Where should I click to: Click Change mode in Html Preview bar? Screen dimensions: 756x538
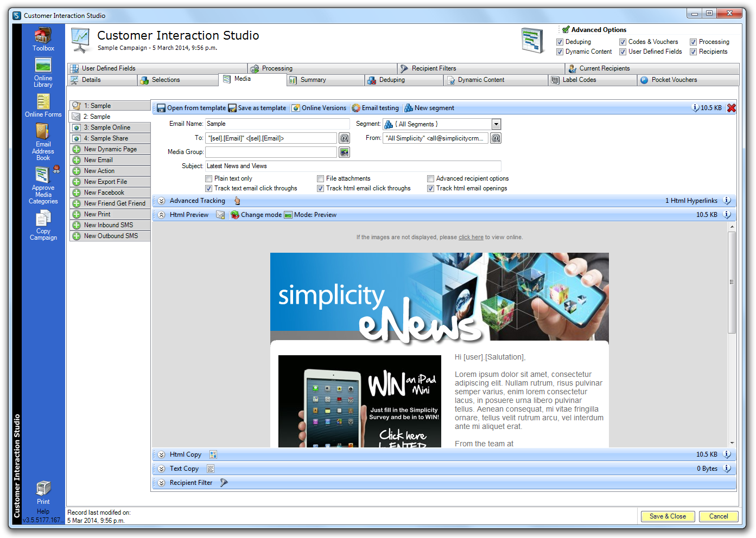(256, 215)
